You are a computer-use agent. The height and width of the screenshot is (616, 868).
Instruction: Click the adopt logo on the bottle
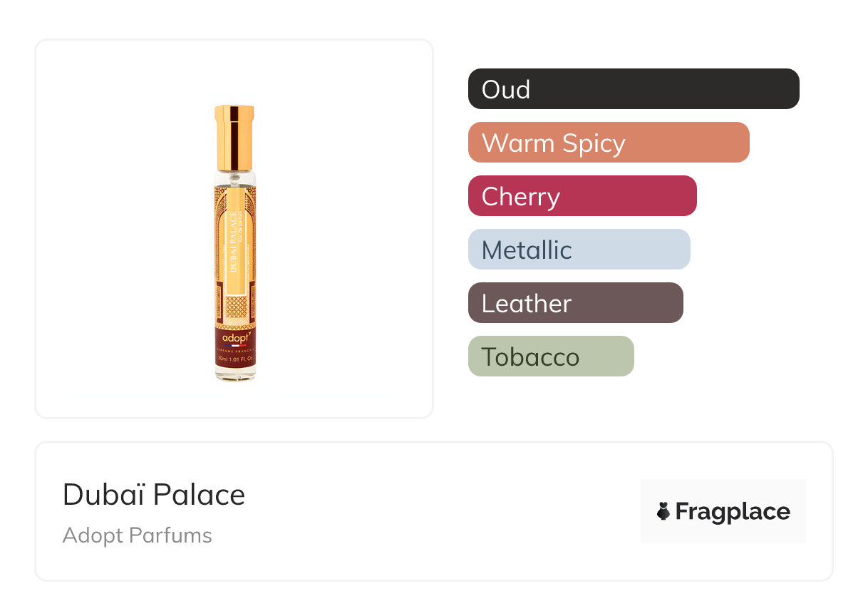[234, 336]
